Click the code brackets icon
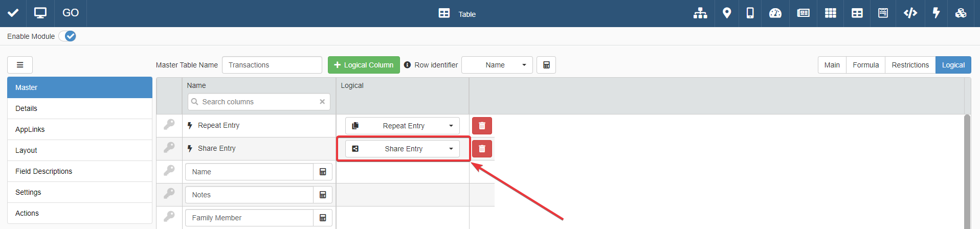980x229 pixels. coord(910,13)
